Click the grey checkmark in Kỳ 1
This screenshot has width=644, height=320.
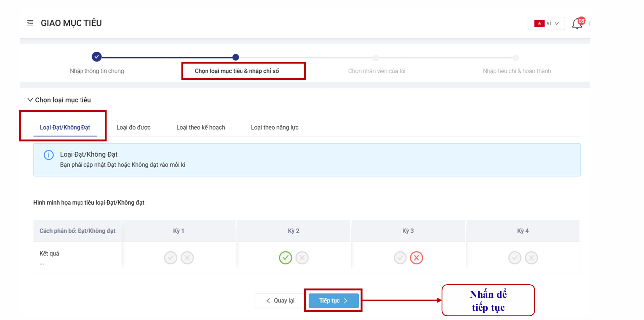pos(171,258)
